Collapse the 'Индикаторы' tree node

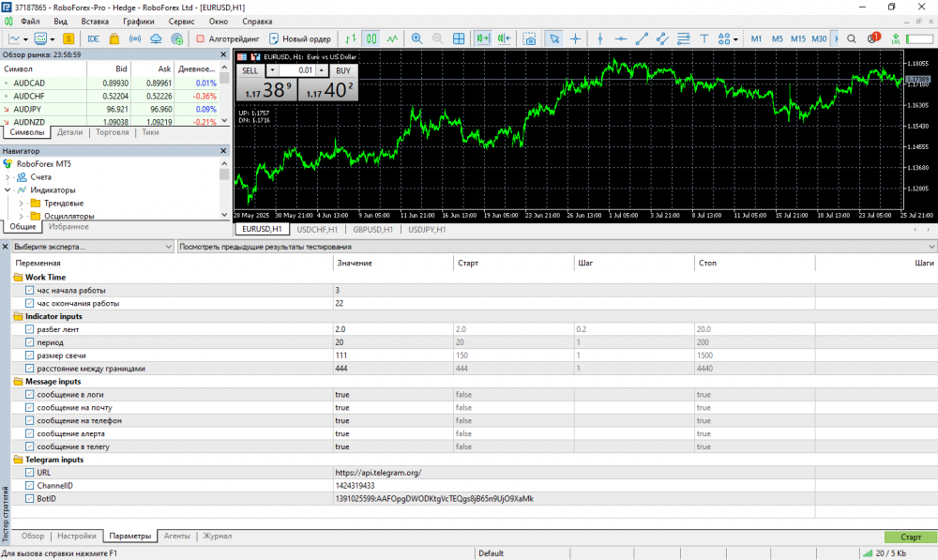(8, 190)
